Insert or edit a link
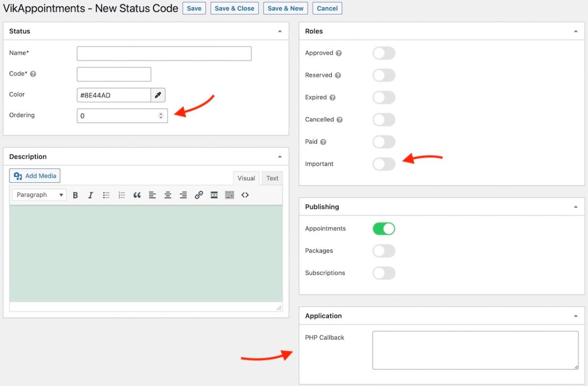The image size is (588, 386). point(198,195)
